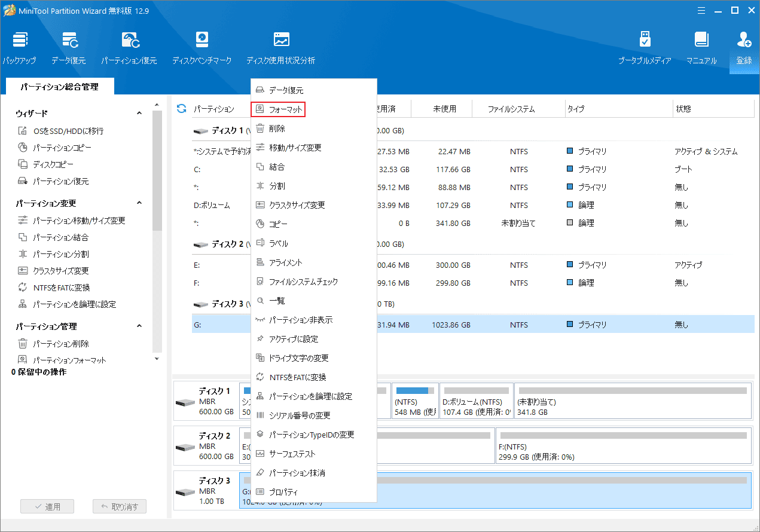Select パーティション移動/サイズ変更 in sidebar
760x532 pixels.
[71, 221]
